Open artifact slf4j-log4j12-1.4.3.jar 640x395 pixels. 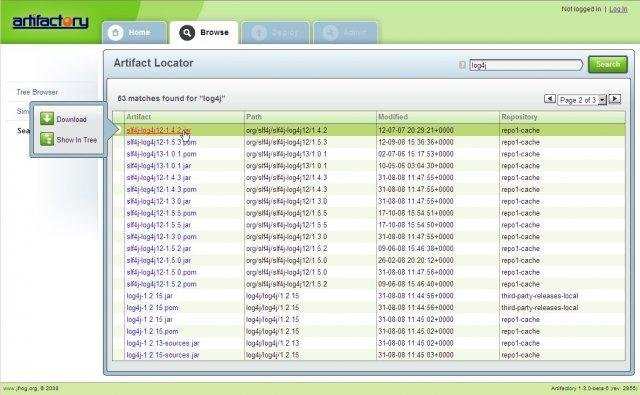(158, 178)
